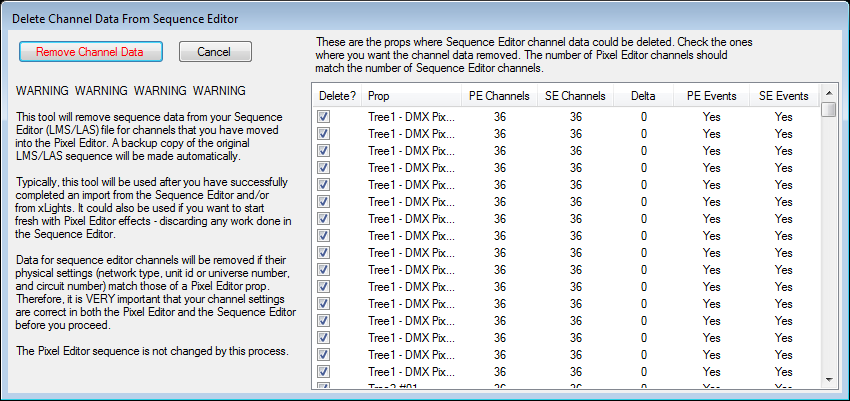The width and height of the screenshot is (850, 401).
Task: Click the props list scrollbar up arrow
Action: tap(828, 92)
